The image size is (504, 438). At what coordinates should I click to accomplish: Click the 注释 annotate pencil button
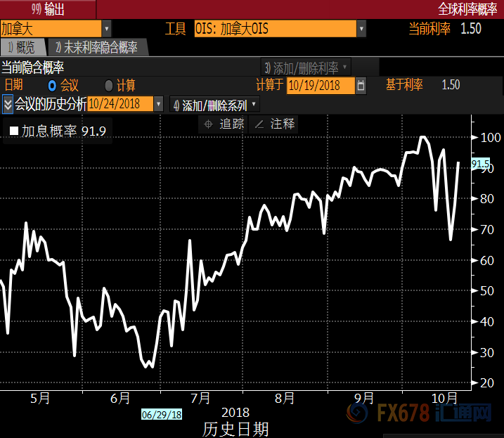coord(274,124)
